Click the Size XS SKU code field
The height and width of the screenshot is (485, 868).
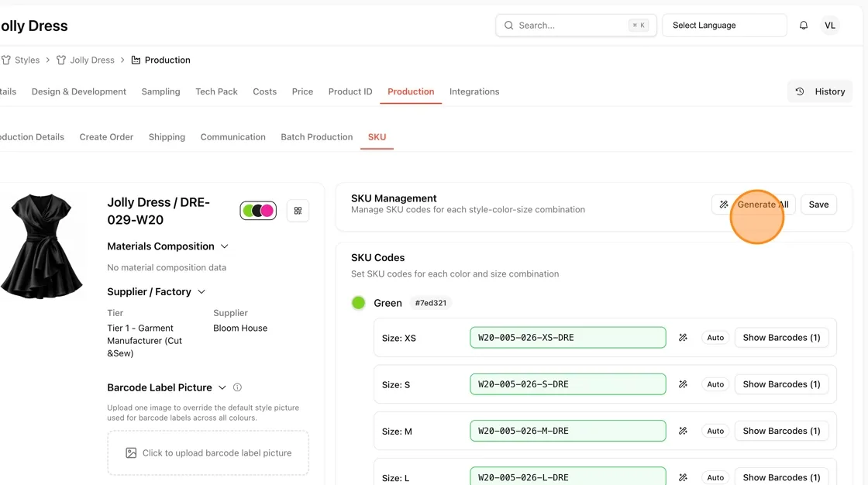pyautogui.click(x=568, y=338)
